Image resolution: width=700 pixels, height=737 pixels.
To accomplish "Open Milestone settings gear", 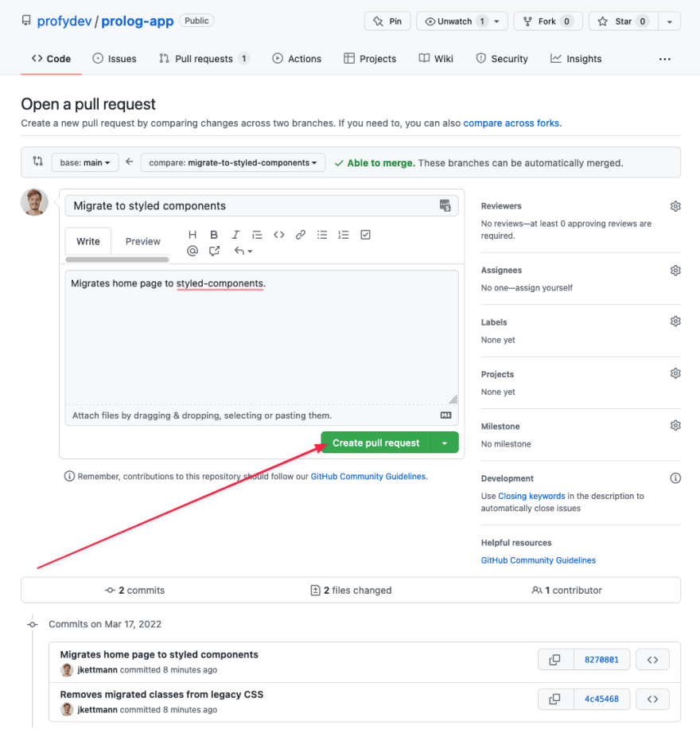I will pyautogui.click(x=675, y=426).
